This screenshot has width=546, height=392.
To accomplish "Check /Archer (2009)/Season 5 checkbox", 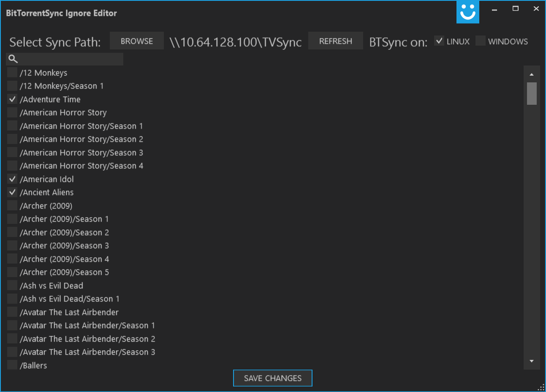I will 12,272.
